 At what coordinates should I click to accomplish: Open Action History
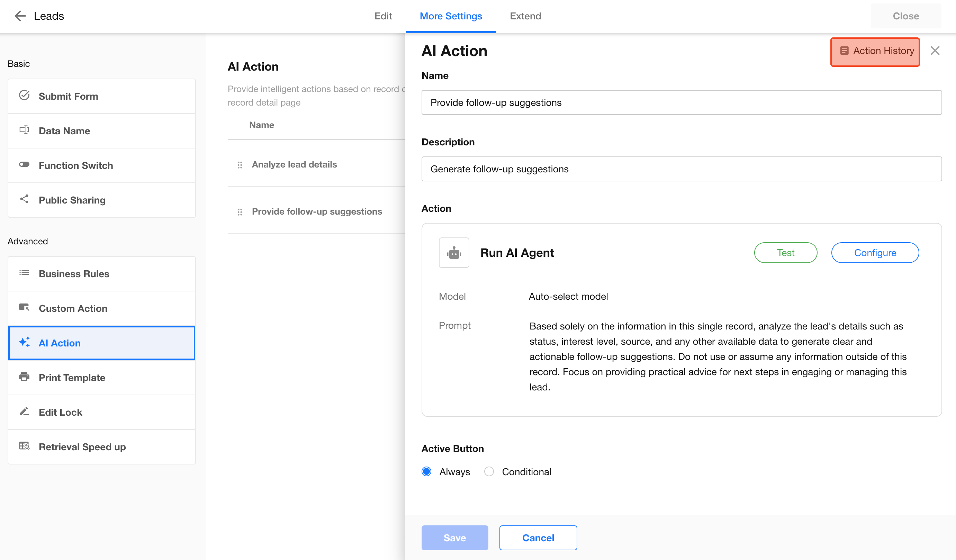tap(875, 51)
